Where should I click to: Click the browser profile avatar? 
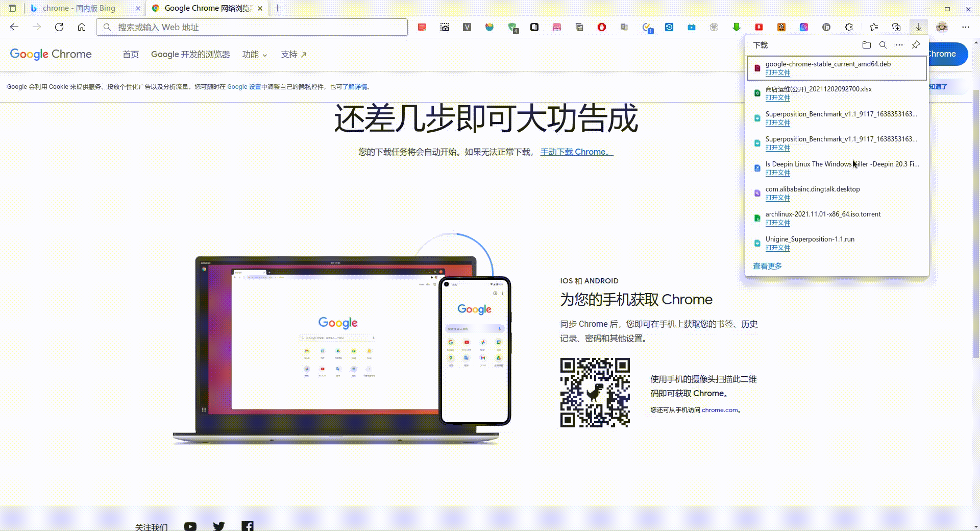(x=942, y=27)
